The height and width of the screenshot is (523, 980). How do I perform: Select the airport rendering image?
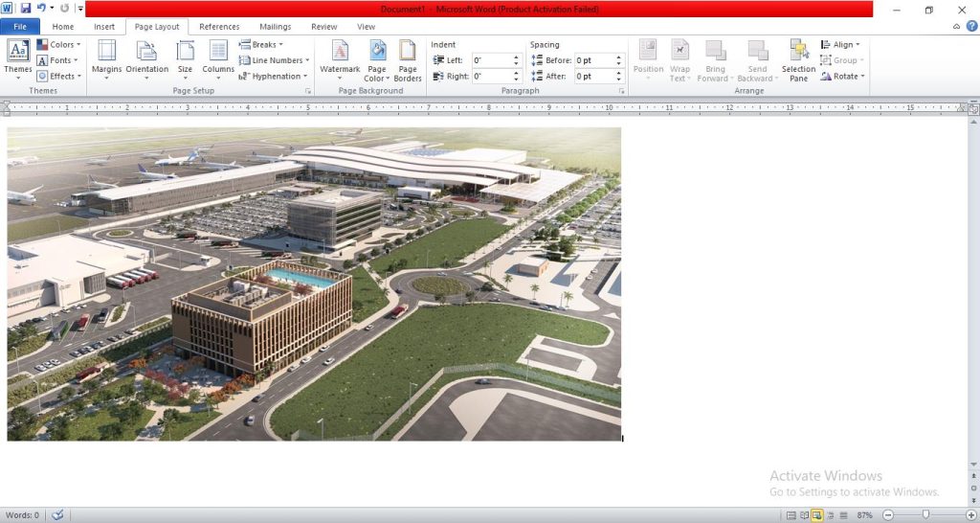pyautogui.click(x=314, y=284)
